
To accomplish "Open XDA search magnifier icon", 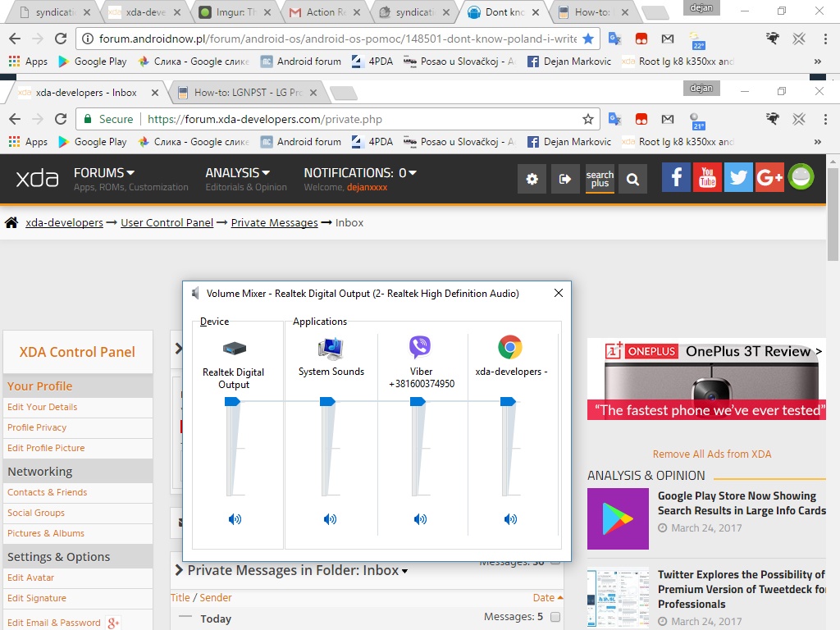I will pyautogui.click(x=632, y=179).
